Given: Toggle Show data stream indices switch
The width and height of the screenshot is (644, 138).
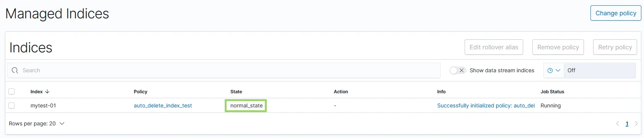Looking at the screenshot, I should pos(458,70).
